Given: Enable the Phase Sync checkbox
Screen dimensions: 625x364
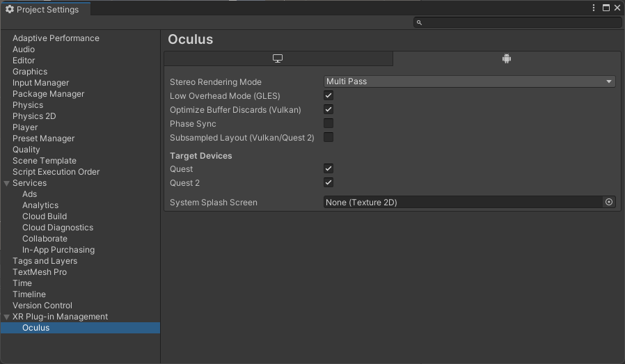Looking at the screenshot, I should coord(329,124).
